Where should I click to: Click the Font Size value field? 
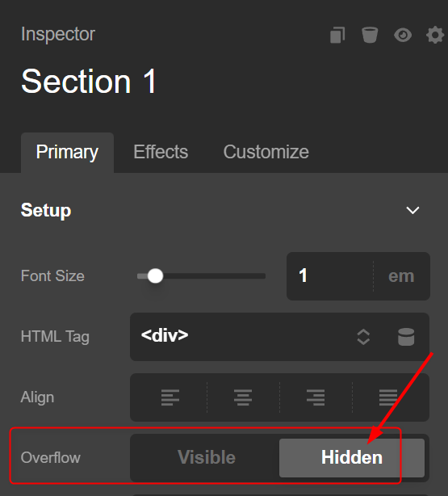coord(330,276)
